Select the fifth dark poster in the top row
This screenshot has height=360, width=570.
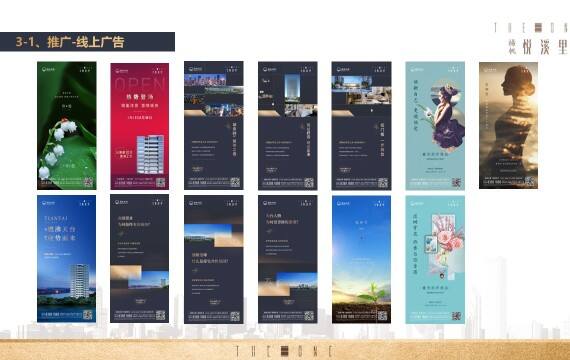pos(361,126)
